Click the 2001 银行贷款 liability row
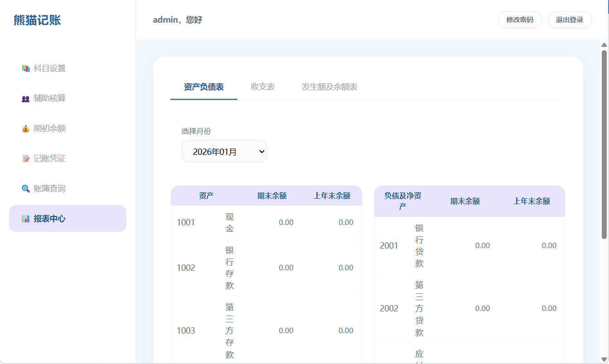Image resolution: width=609 pixels, height=364 pixels. pos(469,245)
